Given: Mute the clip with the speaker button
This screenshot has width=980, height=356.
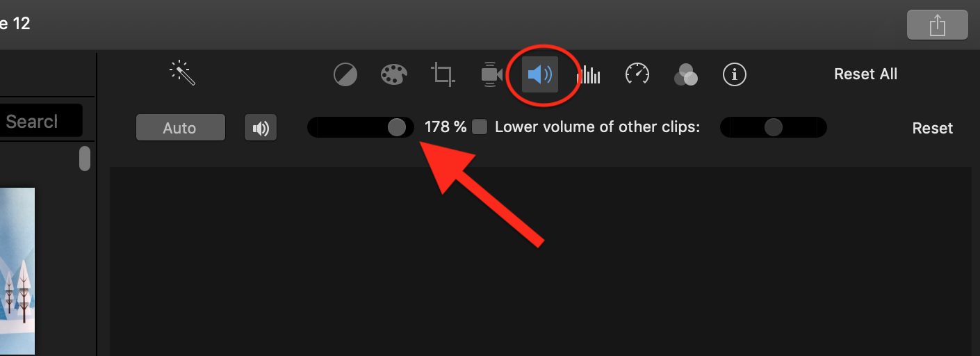Looking at the screenshot, I should click(261, 128).
